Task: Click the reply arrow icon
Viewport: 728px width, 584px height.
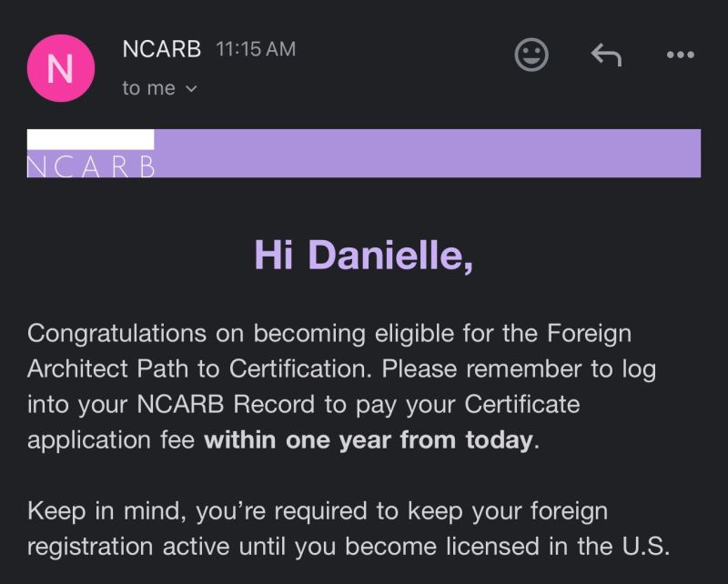Action: point(605,55)
